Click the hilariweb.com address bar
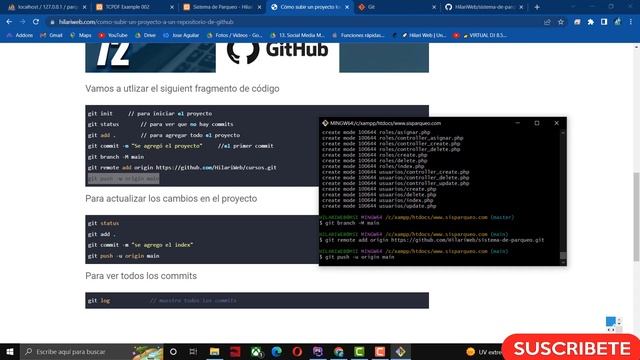The width and height of the screenshot is (640, 360). [294, 22]
